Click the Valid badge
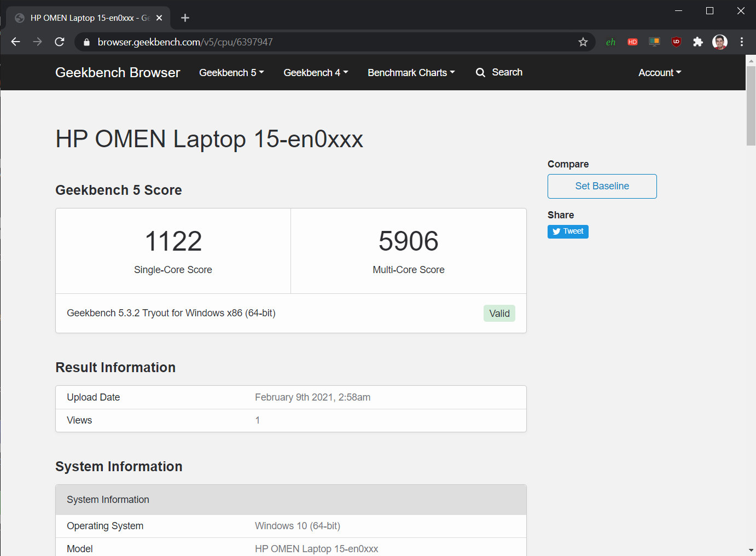The image size is (756, 556). [x=499, y=314]
